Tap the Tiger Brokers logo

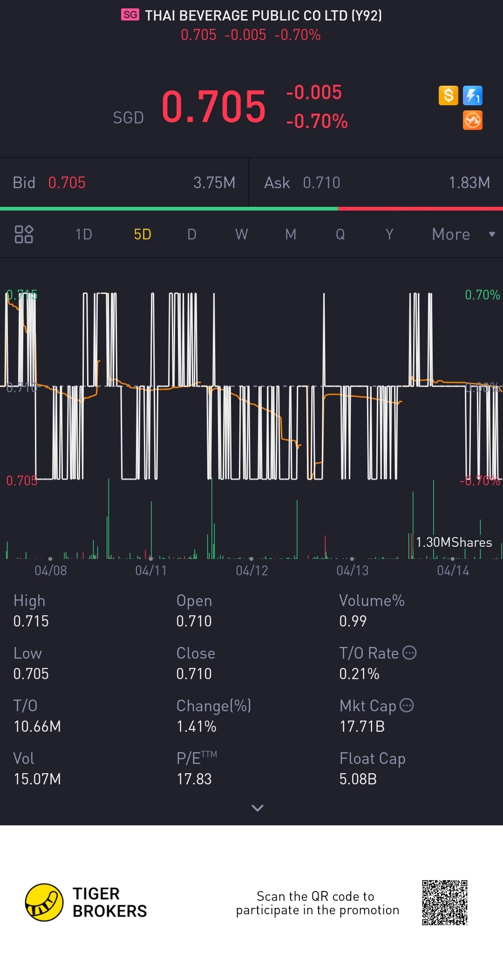tap(86, 902)
